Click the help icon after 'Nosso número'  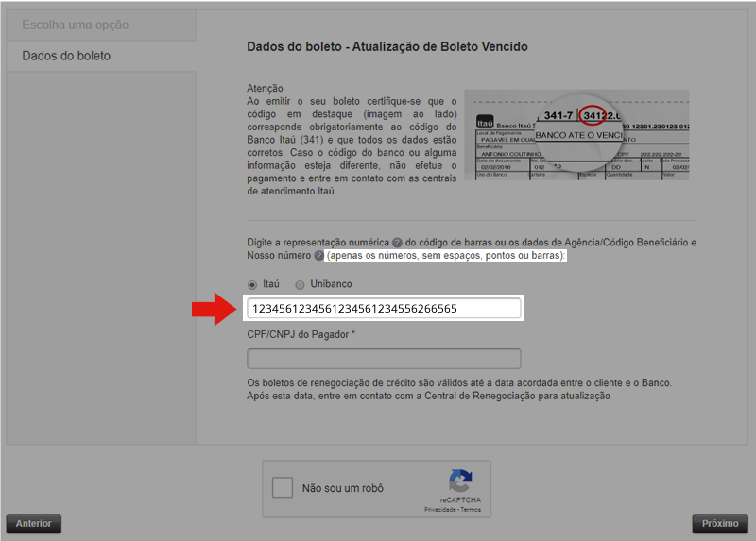(318, 255)
